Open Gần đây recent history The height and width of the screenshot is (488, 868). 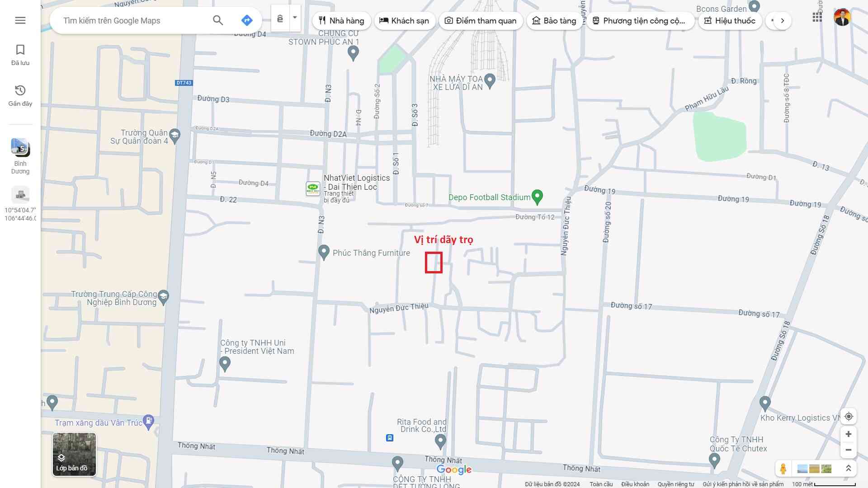tap(20, 95)
